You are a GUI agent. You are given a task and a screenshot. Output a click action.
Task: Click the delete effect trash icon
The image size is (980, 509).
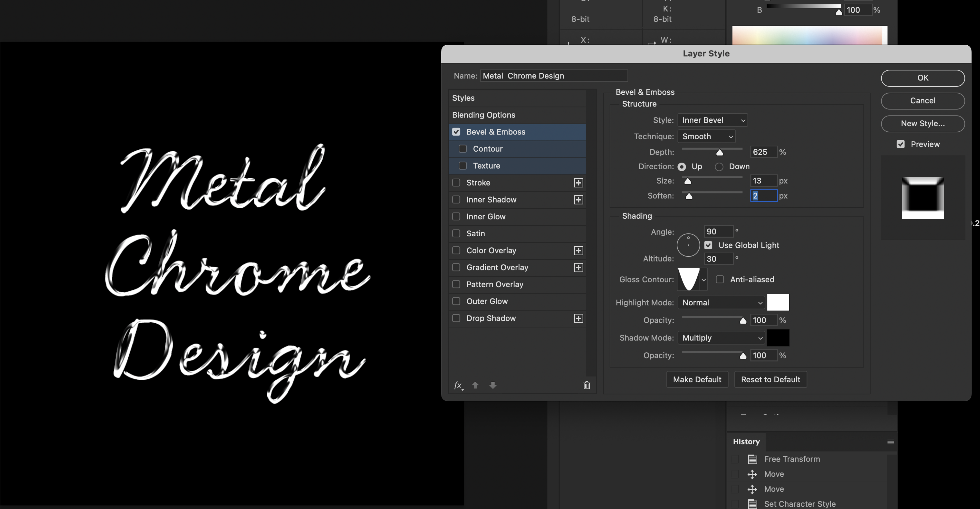[587, 385]
